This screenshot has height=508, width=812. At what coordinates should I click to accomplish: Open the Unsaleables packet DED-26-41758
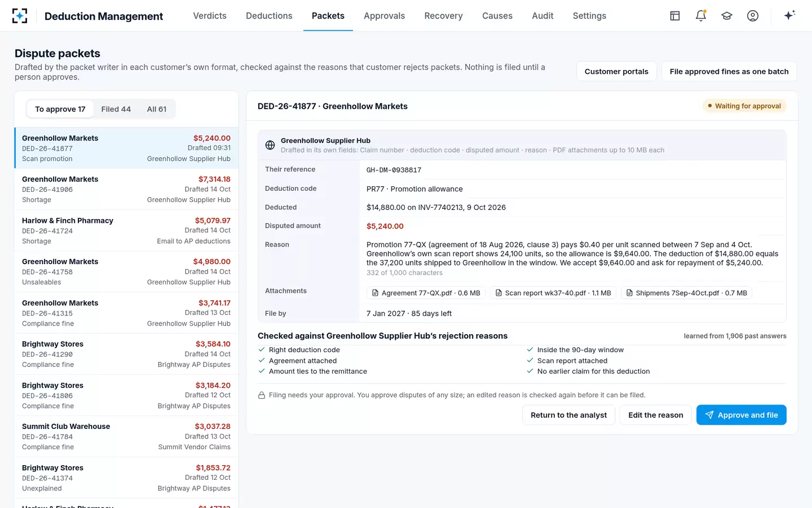click(x=126, y=271)
